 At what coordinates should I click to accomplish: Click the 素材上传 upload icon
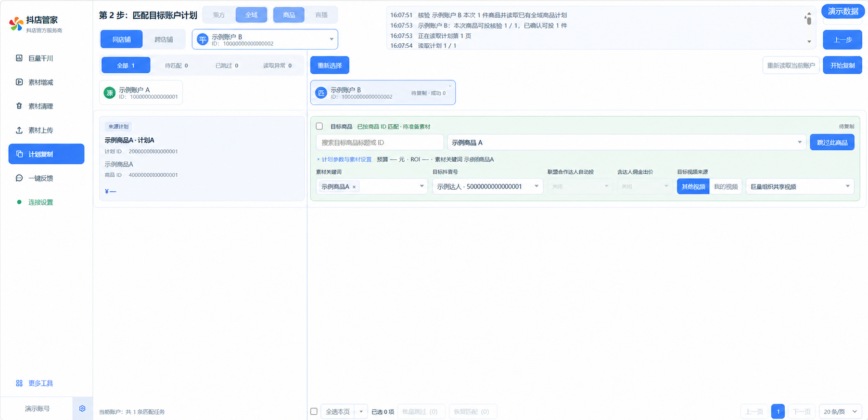[19, 130]
